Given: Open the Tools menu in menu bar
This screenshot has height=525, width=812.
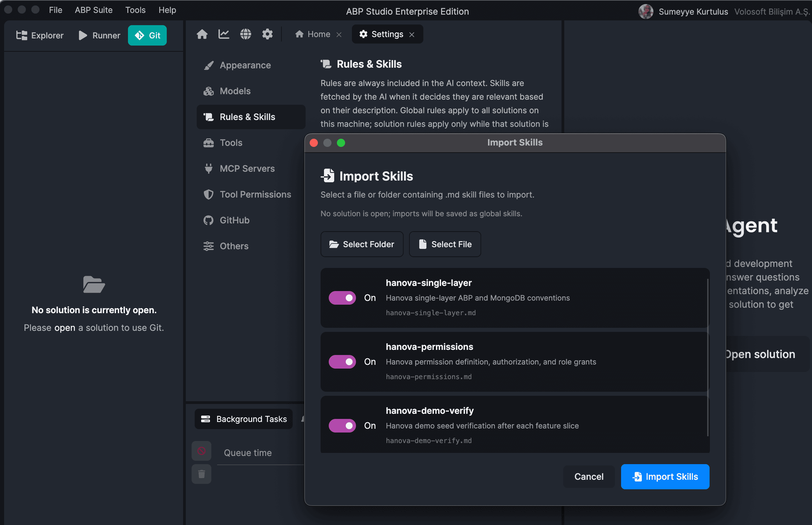Looking at the screenshot, I should coord(135,10).
